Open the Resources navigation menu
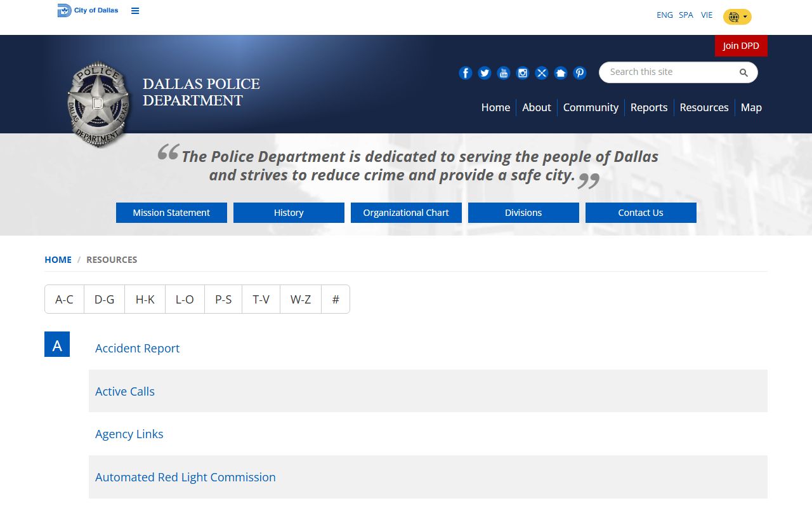Viewport: 812px width, 508px height. coord(704,107)
